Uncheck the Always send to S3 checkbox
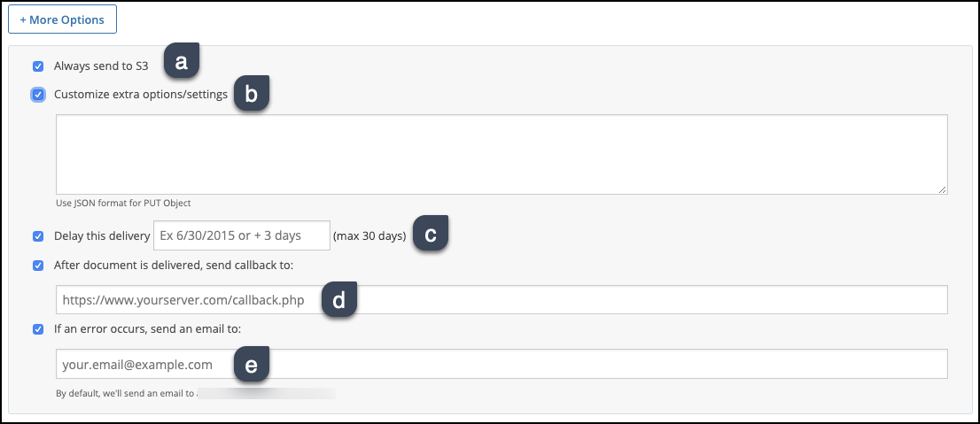This screenshot has height=424, width=980. 38,66
